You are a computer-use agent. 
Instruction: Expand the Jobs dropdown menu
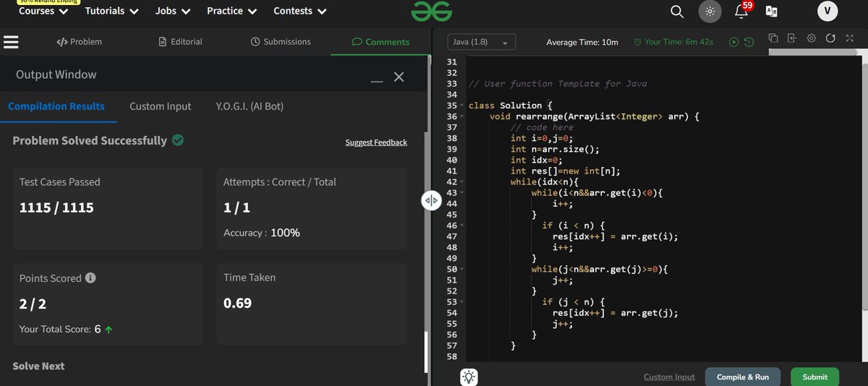(x=173, y=11)
